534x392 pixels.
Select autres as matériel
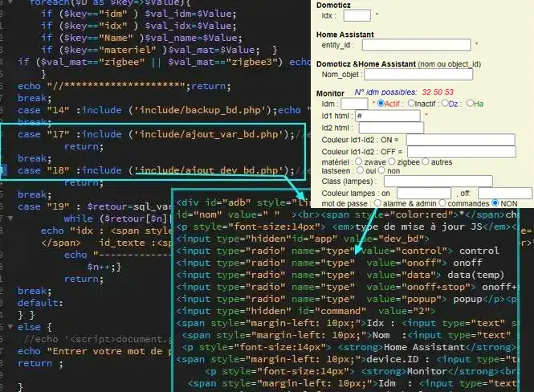point(426,161)
